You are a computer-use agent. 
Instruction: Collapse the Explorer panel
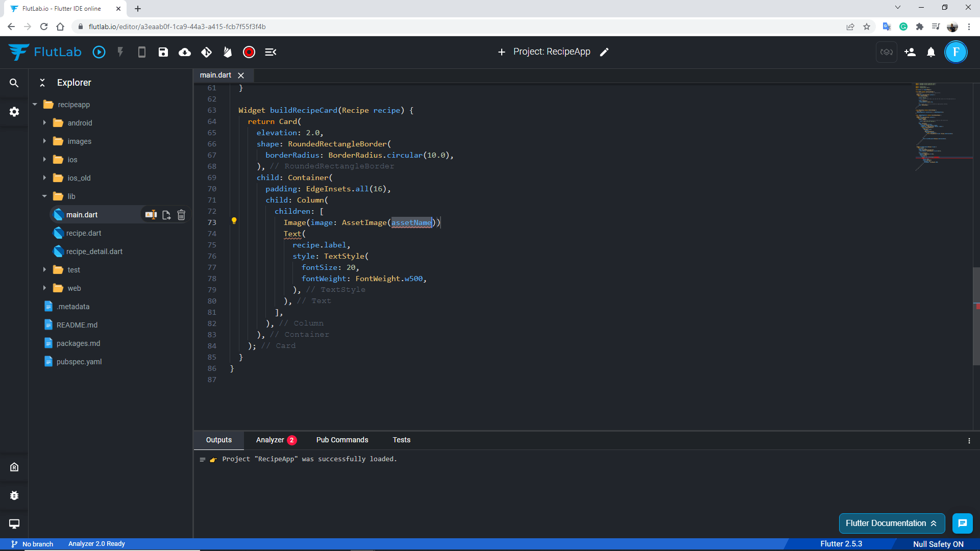click(x=42, y=83)
